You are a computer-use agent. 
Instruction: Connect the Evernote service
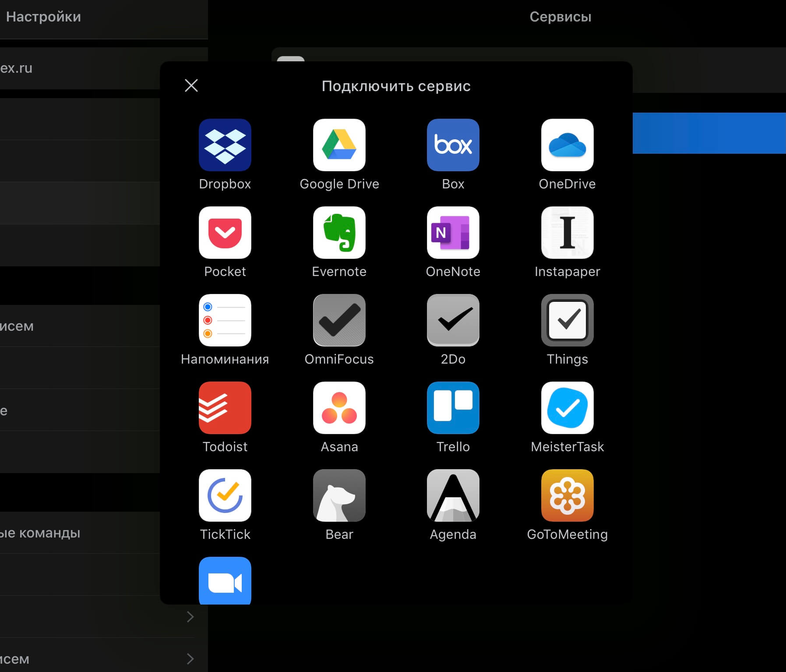click(339, 233)
